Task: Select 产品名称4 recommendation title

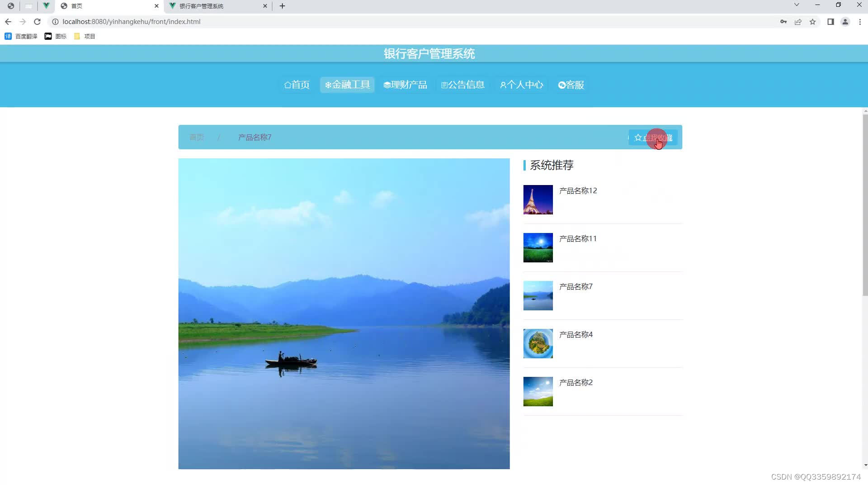Action: point(576,334)
